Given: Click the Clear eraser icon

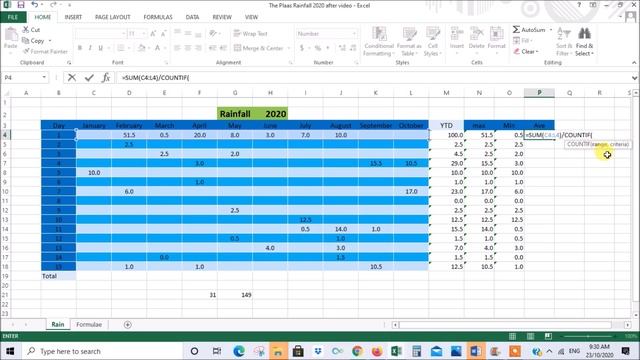Looking at the screenshot, I should (517, 51).
